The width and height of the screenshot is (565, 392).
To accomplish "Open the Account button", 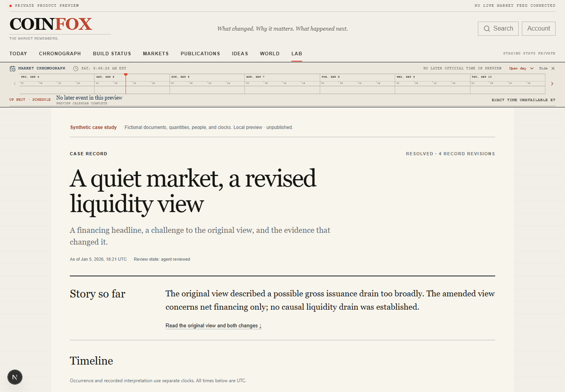I will point(539,28).
